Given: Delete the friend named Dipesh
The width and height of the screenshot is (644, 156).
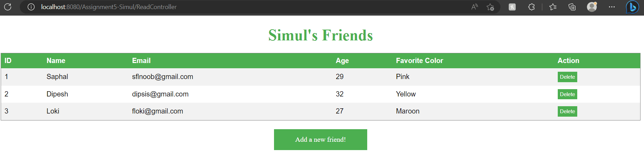Looking at the screenshot, I should [x=567, y=94].
